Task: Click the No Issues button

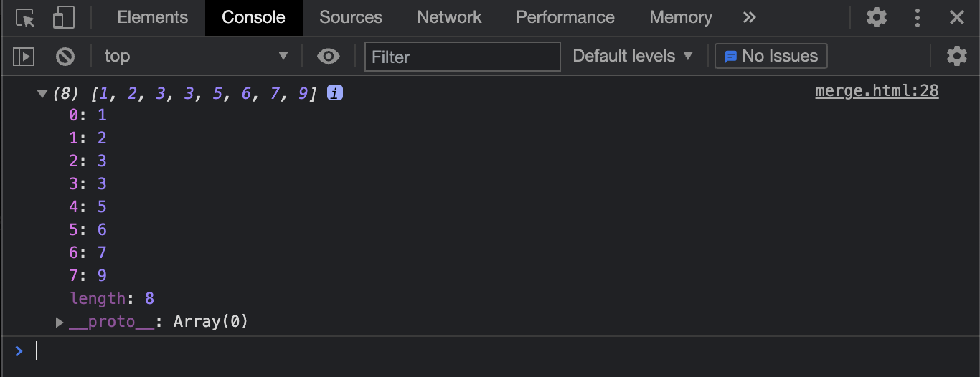Action: (771, 56)
